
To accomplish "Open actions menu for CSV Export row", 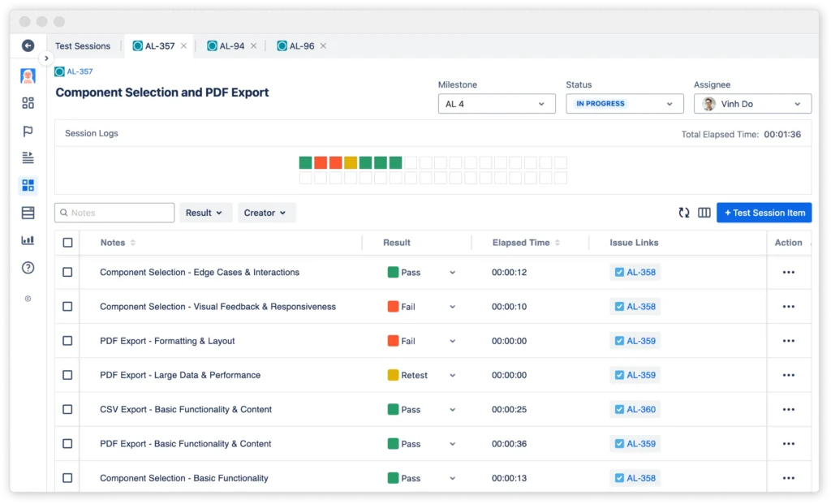I will (789, 410).
